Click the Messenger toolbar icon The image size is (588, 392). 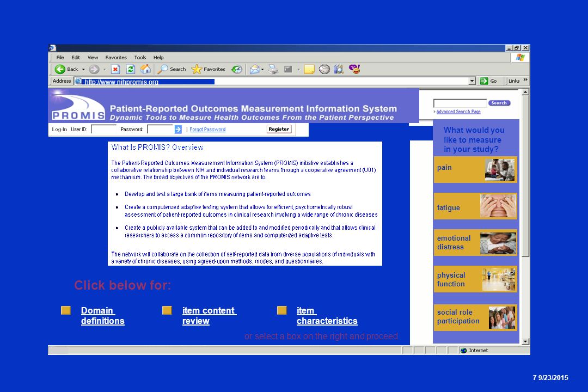click(x=339, y=69)
